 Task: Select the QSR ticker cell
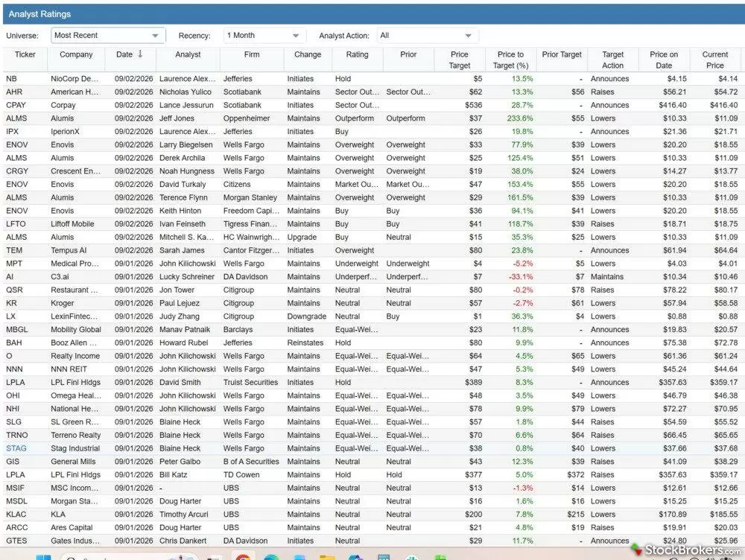pyautogui.click(x=14, y=290)
